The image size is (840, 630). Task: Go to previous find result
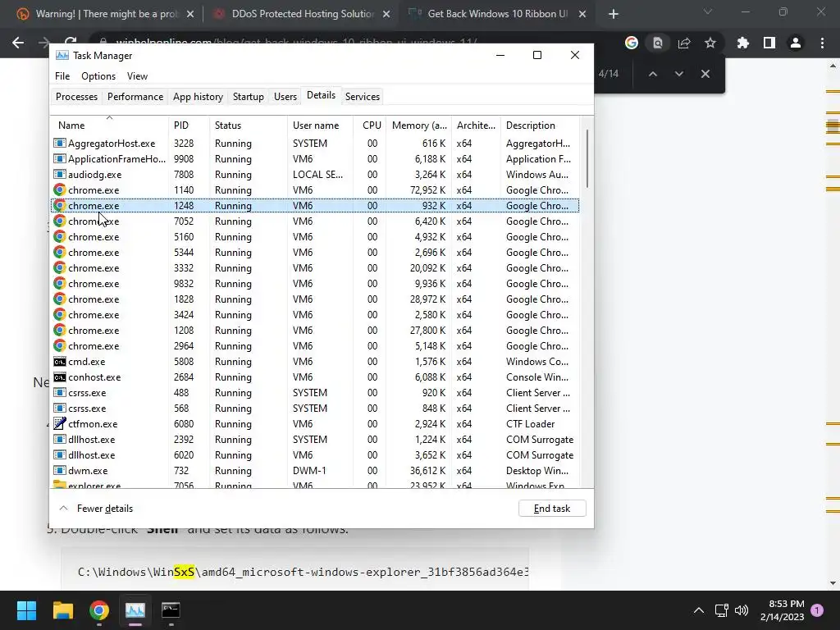click(652, 74)
